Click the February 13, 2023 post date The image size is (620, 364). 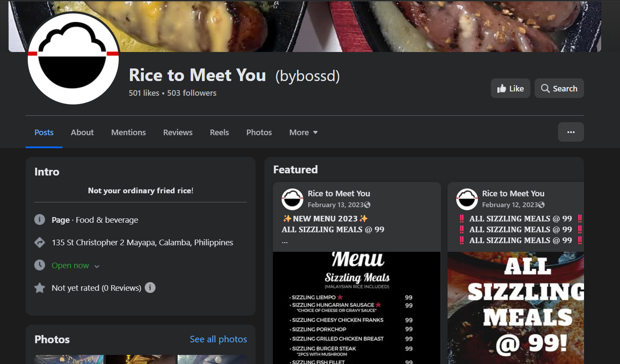coord(336,205)
